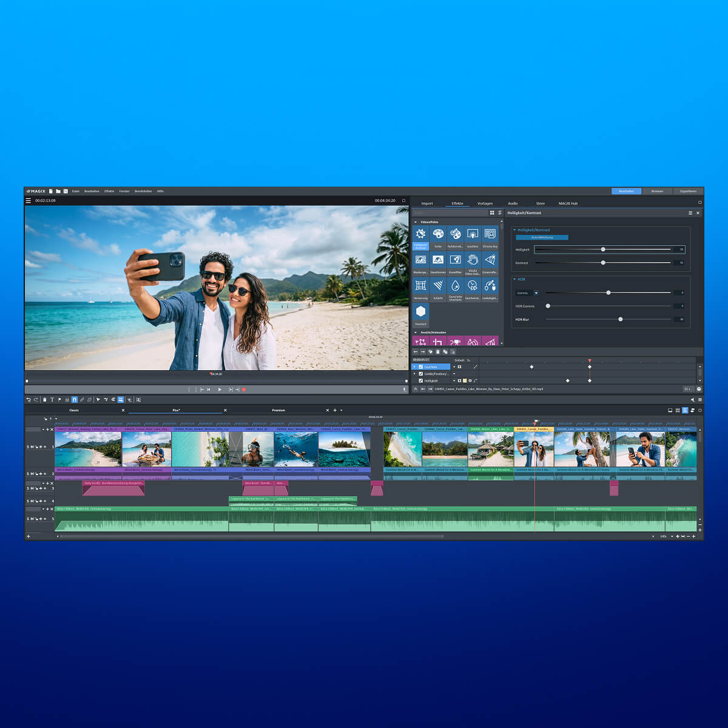Click the link objects chain icon

(x=82, y=400)
